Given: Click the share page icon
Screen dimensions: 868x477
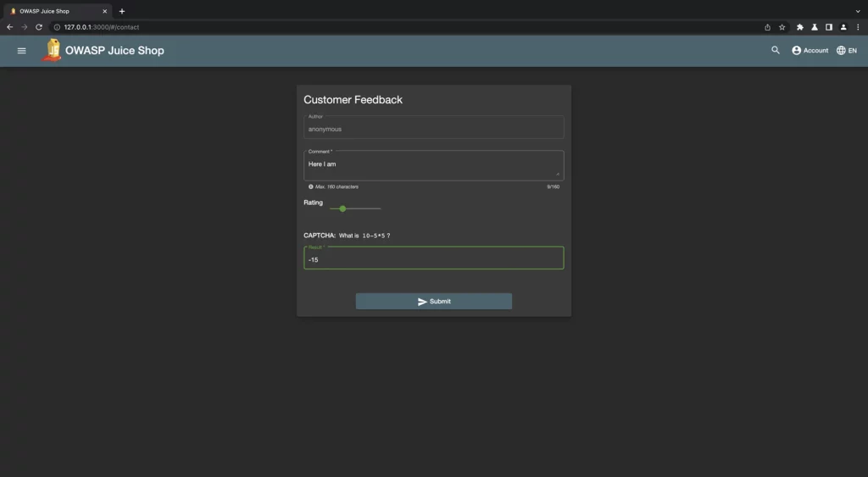Looking at the screenshot, I should (x=767, y=26).
